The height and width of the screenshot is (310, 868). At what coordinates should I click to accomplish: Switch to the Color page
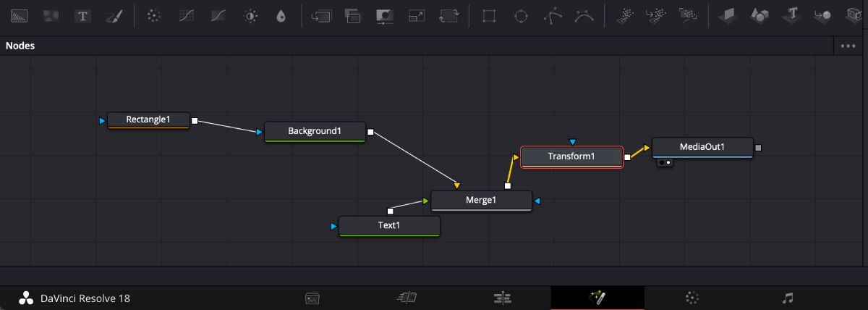pyautogui.click(x=692, y=298)
